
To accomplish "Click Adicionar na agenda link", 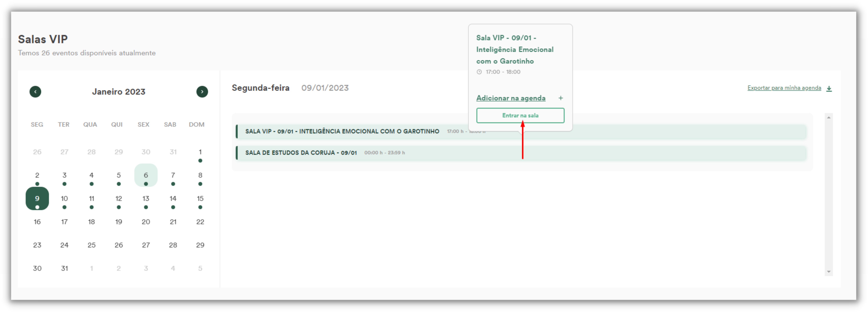I will [511, 98].
